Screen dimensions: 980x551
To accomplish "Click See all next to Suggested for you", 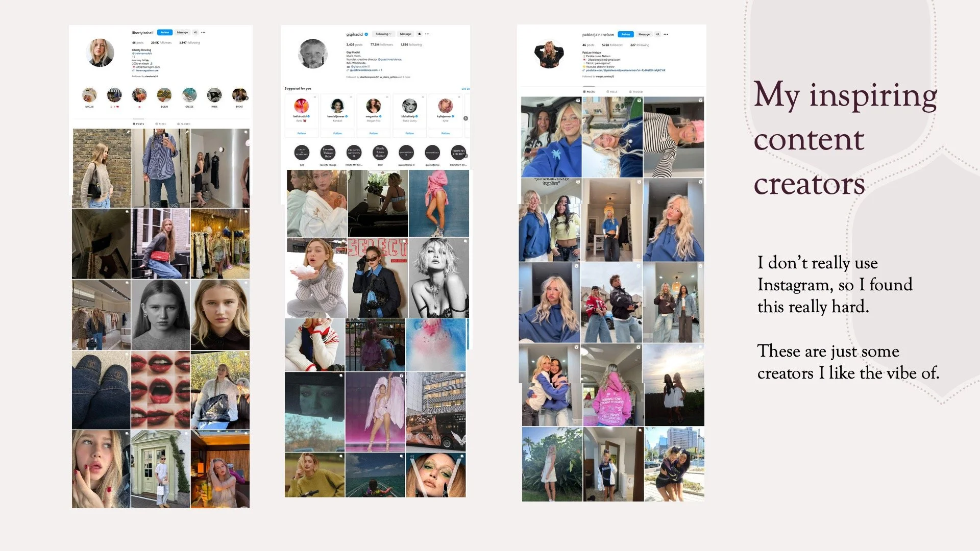I will (x=465, y=89).
